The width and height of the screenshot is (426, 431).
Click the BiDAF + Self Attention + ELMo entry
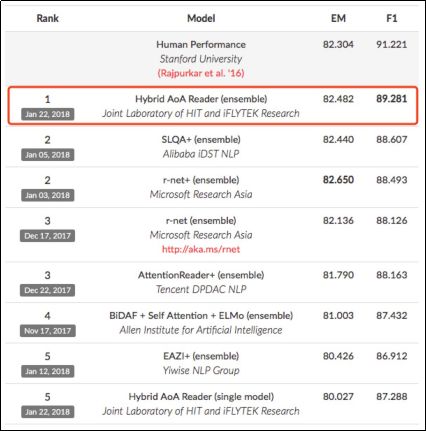[201, 316]
